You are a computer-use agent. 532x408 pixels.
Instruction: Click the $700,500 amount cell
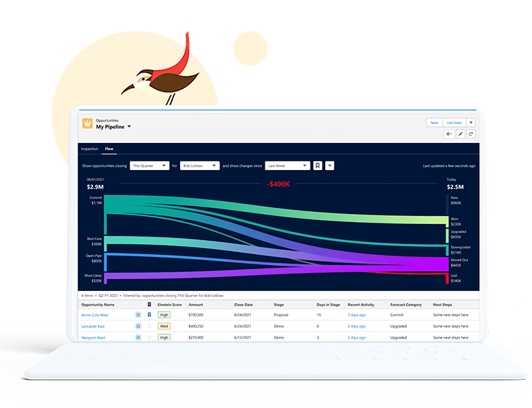pos(196,315)
